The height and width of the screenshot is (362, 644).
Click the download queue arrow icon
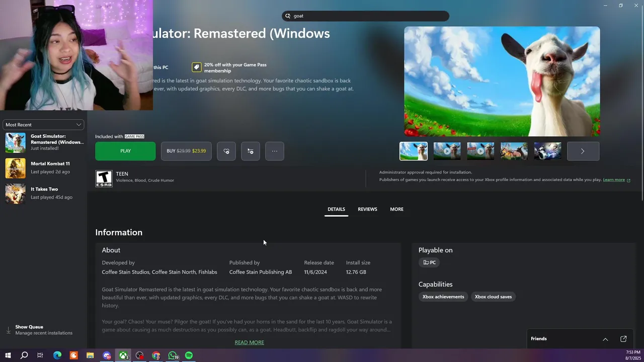[8, 330]
